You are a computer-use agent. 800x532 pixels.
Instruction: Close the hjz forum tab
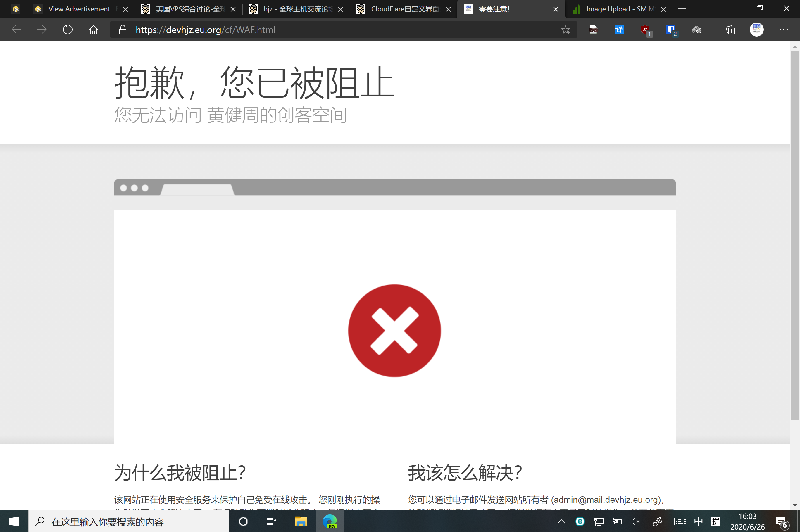(340, 9)
